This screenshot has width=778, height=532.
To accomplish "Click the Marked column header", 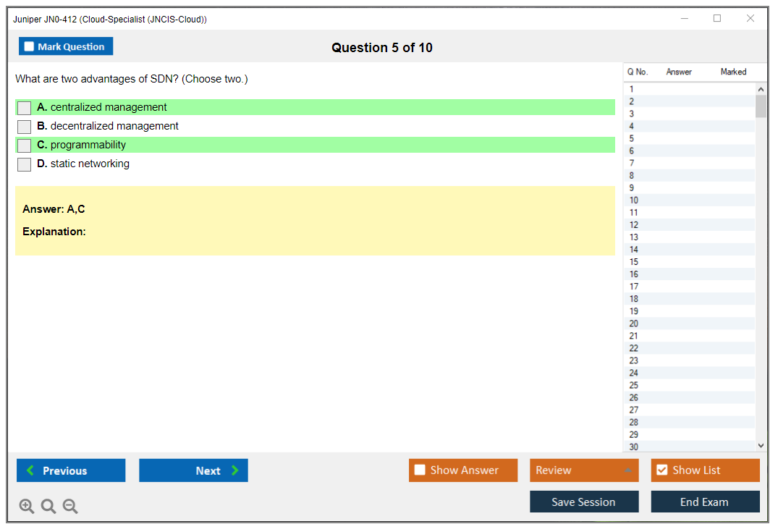I will pos(733,72).
